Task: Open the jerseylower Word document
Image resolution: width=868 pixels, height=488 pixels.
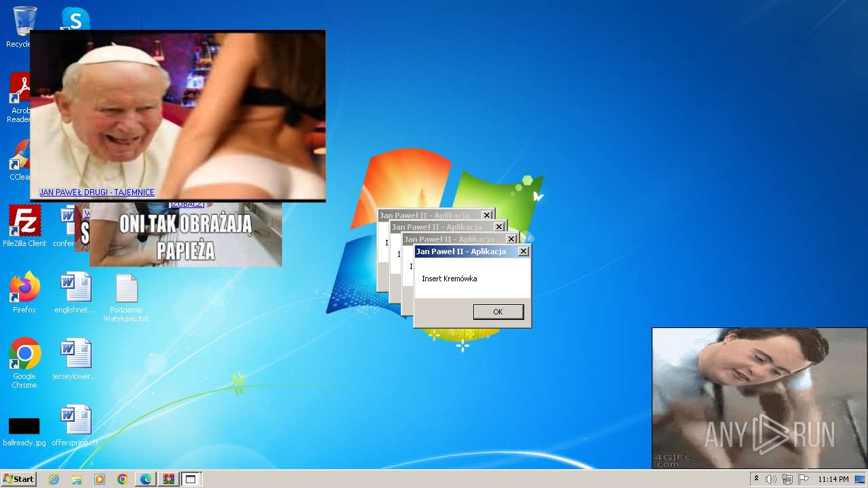Action: (75, 359)
